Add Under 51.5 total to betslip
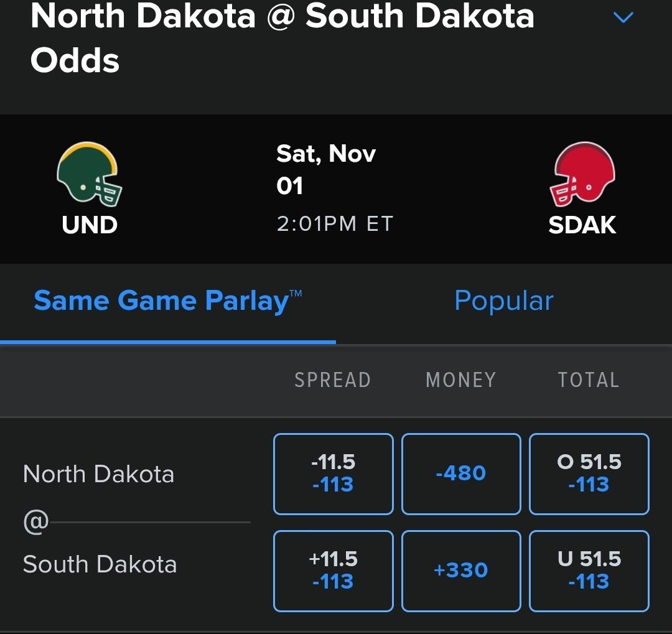Screen dimensions: 672x634 (x=589, y=571)
